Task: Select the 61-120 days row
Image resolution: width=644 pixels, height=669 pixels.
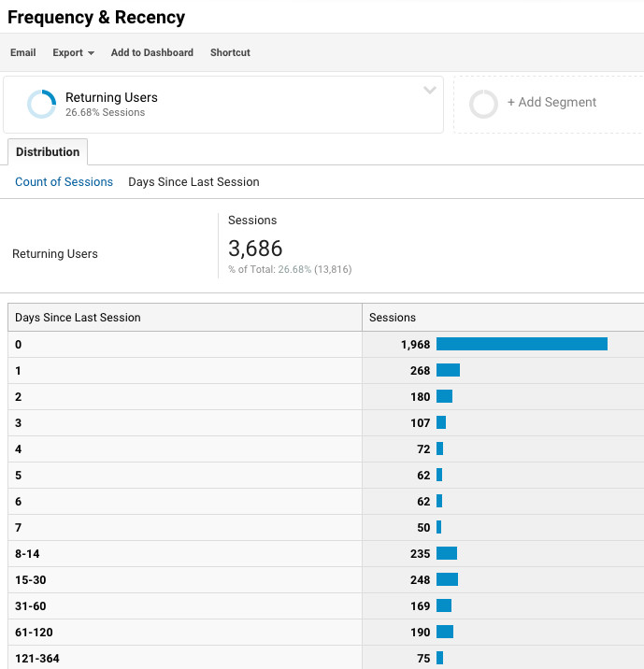Action: 326,633
